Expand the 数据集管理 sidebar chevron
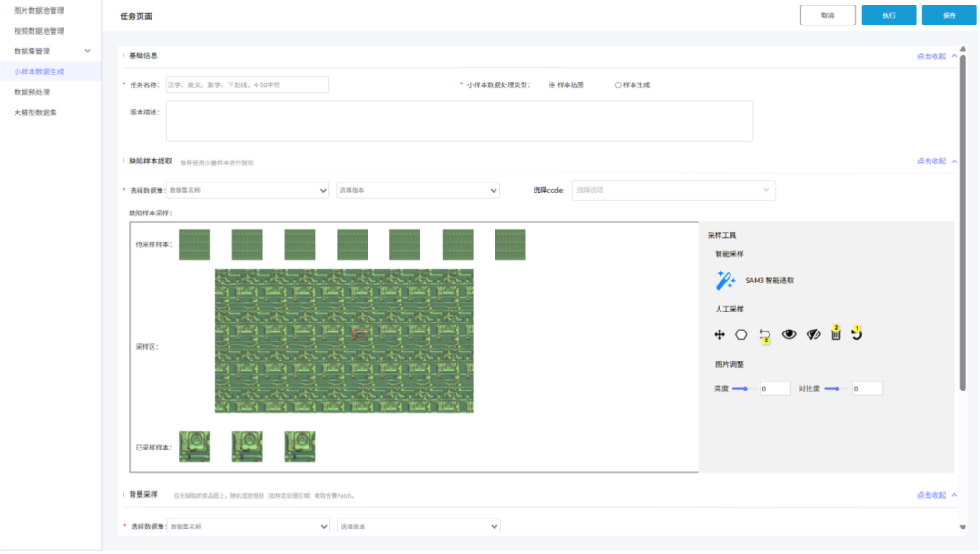 [x=87, y=51]
